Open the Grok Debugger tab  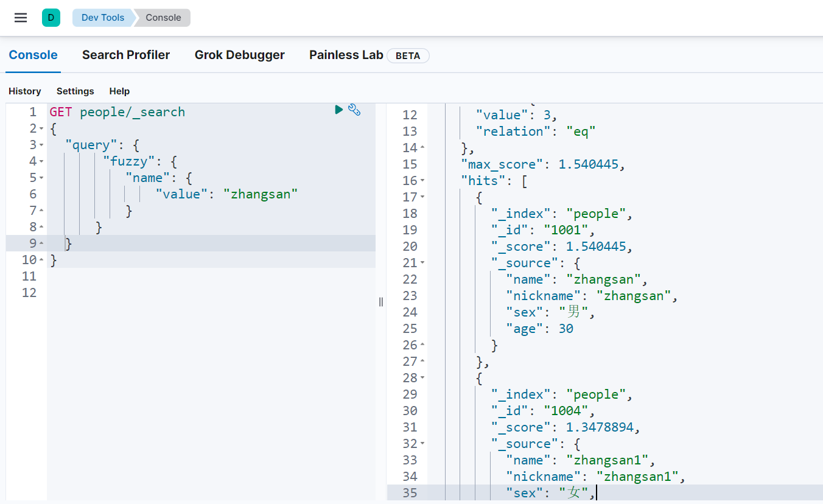239,55
